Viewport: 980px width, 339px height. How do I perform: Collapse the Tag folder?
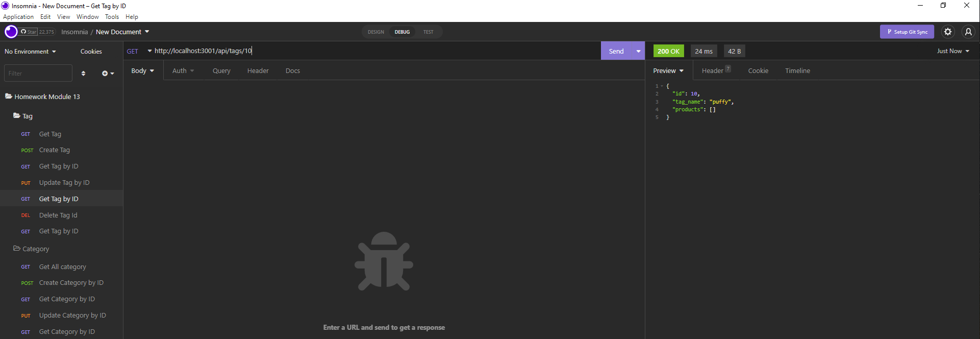point(23,116)
